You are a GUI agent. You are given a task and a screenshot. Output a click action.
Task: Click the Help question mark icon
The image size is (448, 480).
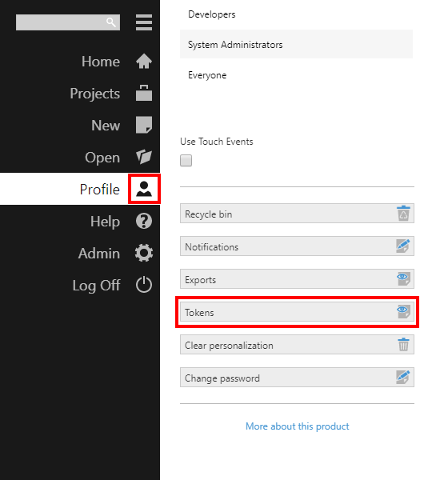tap(144, 221)
